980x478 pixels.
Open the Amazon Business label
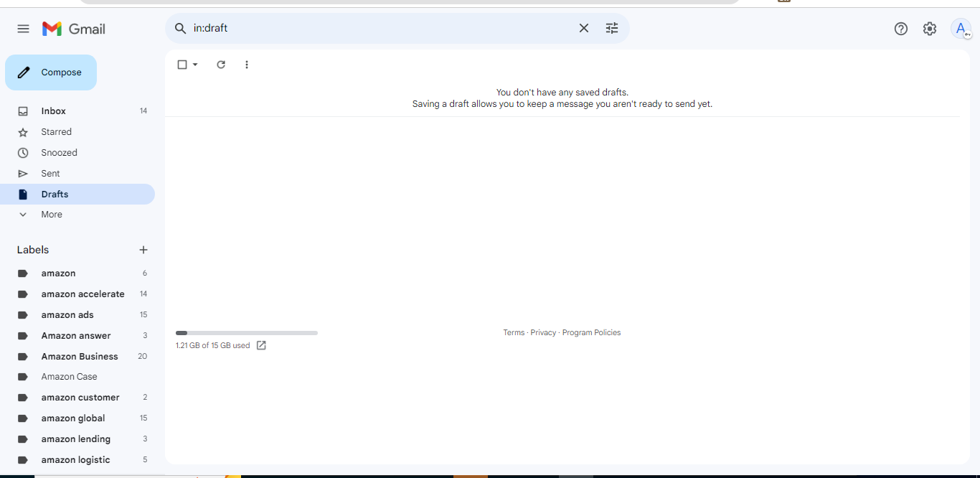pyautogui.click(x=77, y=357)
